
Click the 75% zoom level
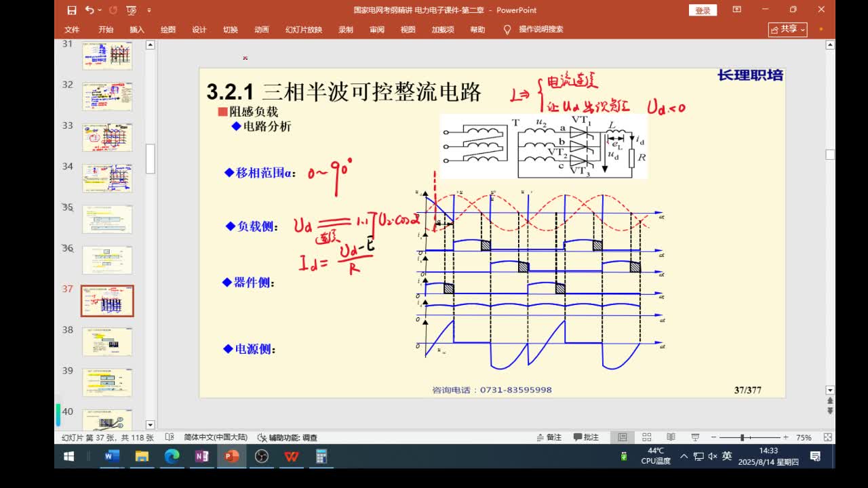(804, 438)
